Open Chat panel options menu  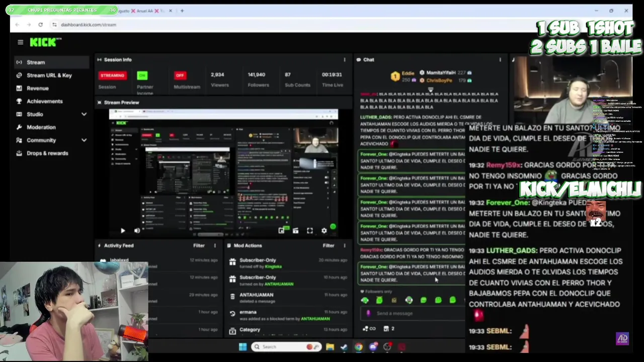point(500,60)
